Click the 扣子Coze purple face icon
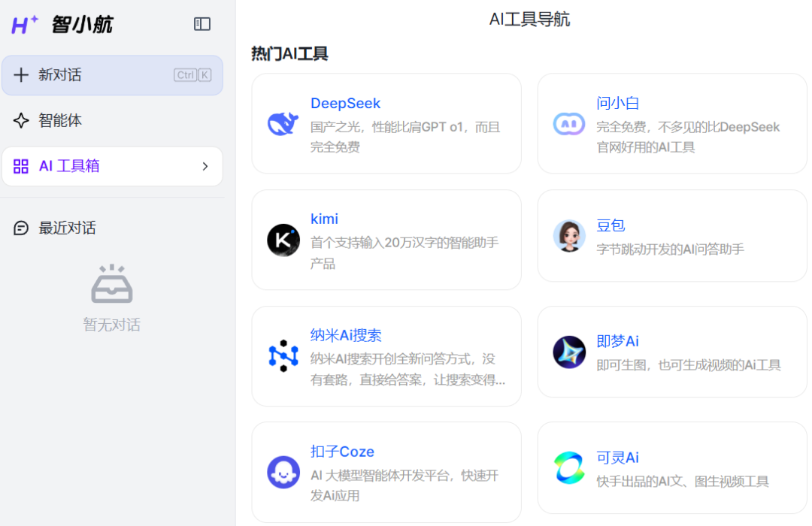 pyautogui.click(x=283, y=472)
